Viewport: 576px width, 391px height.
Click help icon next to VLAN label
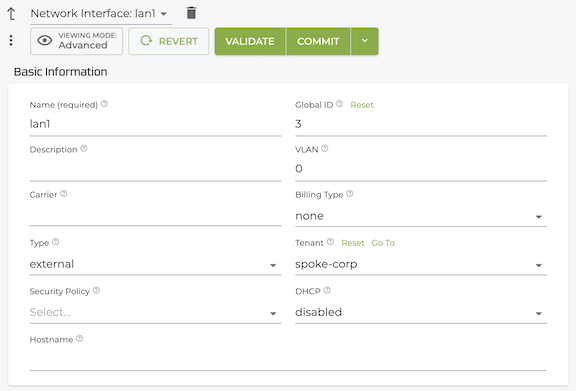(324, 149)
